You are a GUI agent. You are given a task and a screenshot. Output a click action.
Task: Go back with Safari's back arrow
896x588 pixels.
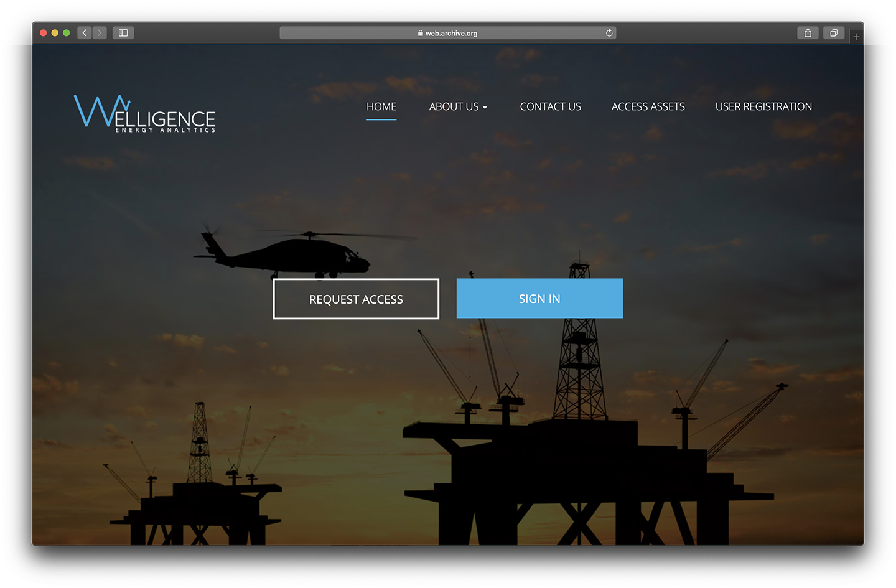pos(85,33)
